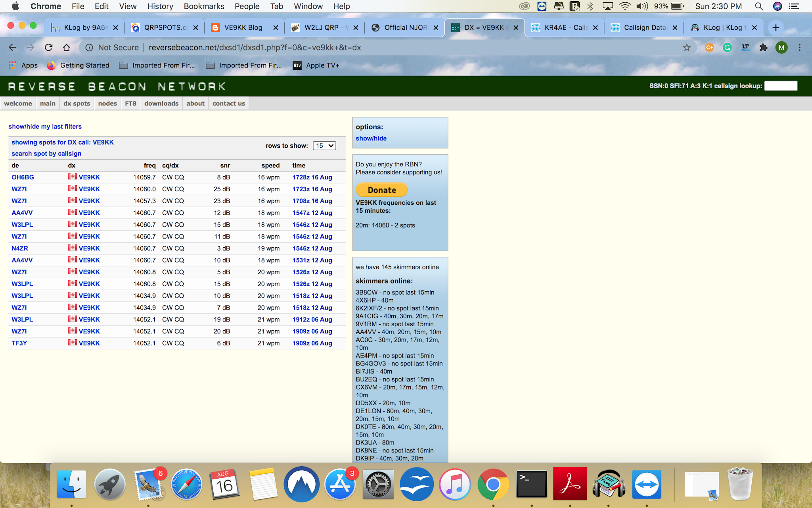Screen dimensions: 812x508
Task: Open the dx spots navigation tab
Action: coord(77,104)
